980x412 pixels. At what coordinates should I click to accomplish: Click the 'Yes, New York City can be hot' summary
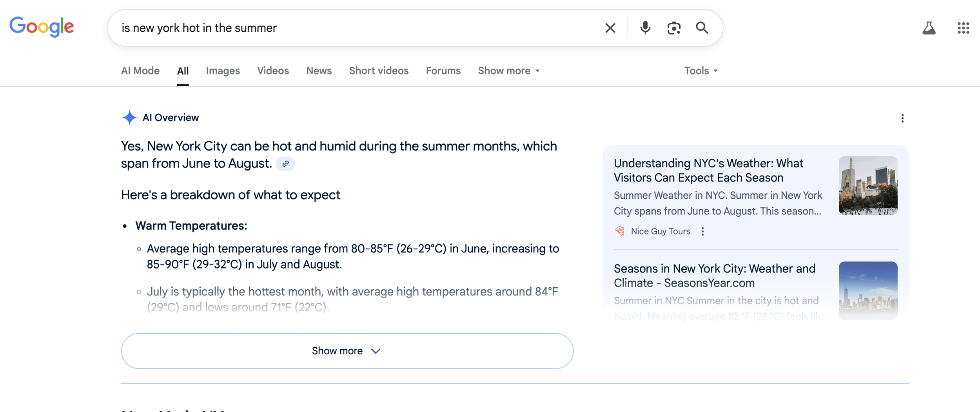pos(339,154)
